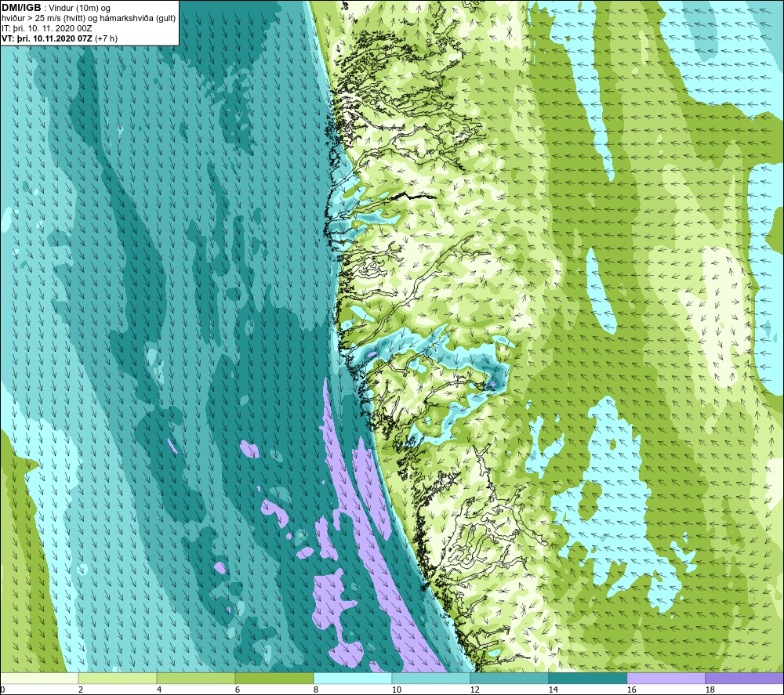Click the olive green 6–8 m/s legend swatch
This screenshot has width=784, height=695.
click(274, 679)
